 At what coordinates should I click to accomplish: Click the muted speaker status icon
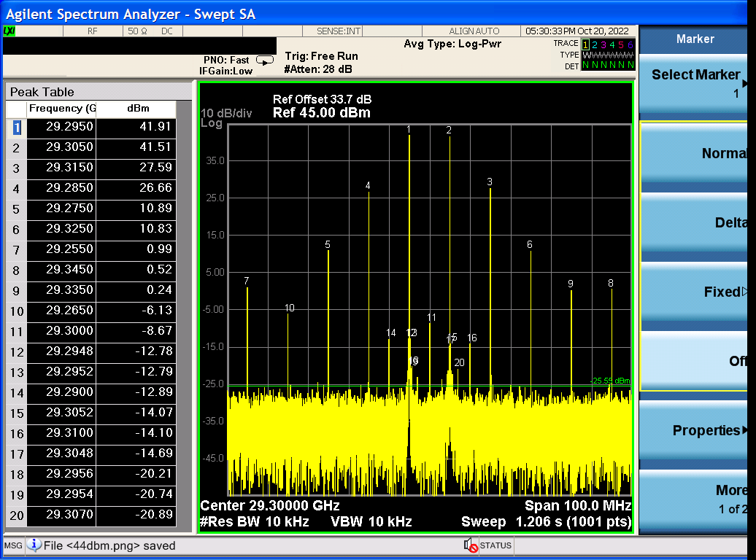pos(471,545)
